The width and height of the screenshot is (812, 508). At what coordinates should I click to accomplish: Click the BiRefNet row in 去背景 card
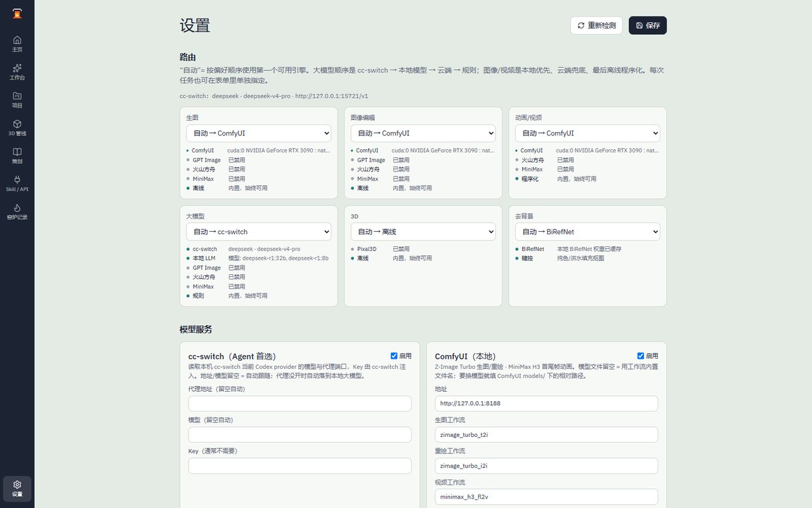587,249
